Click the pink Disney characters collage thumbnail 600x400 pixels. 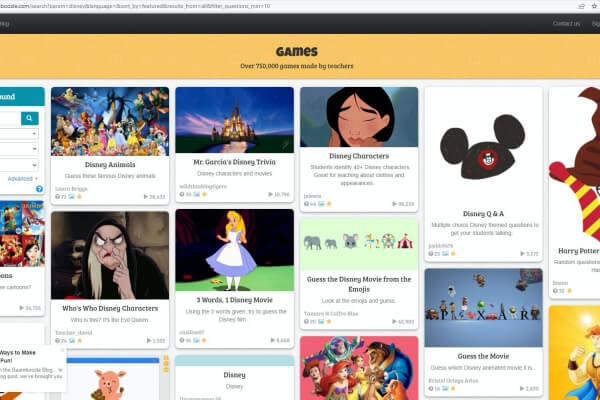point(359,368)
